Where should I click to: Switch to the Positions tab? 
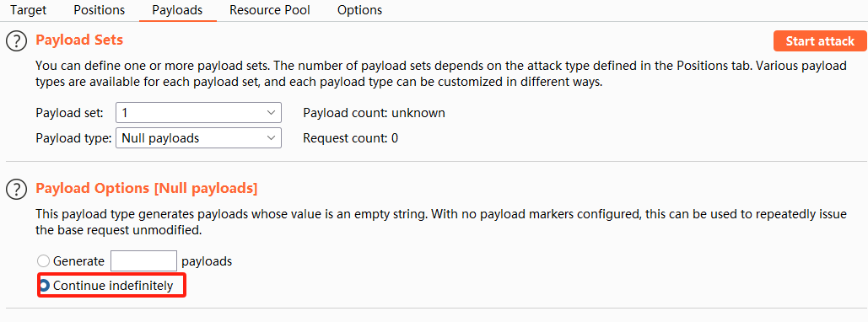[99, 10]
